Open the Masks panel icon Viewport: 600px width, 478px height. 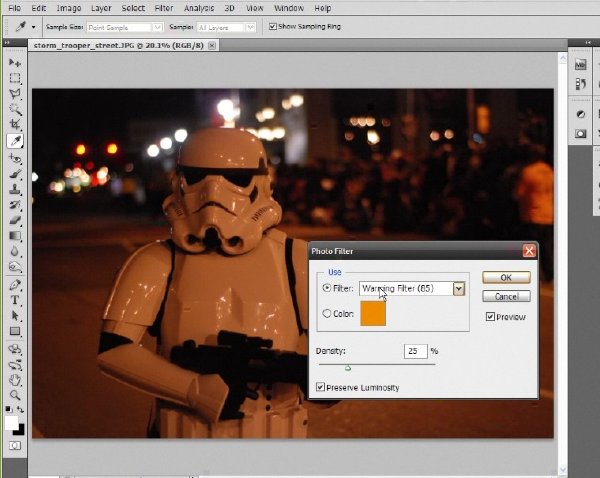click(580, 134)
